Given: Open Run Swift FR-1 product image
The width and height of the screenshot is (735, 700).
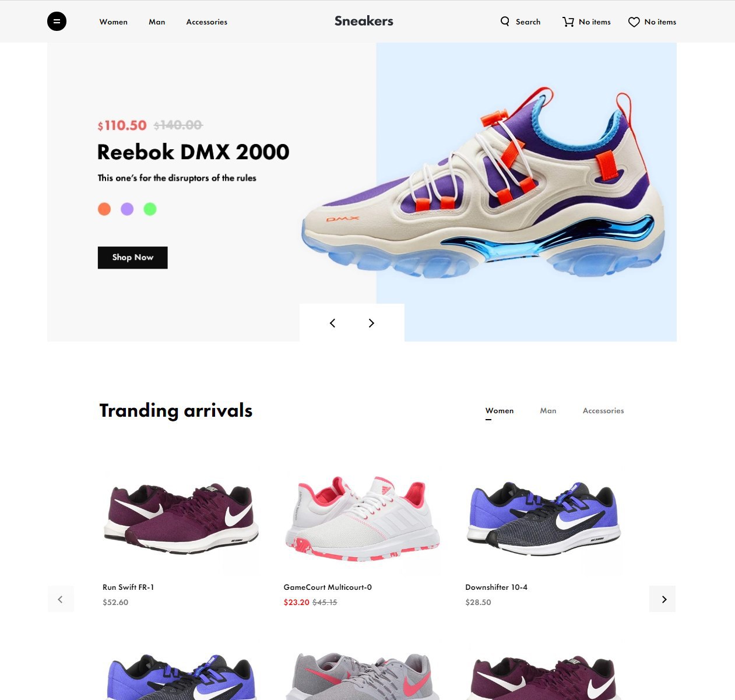Looking at the screenshot, I should point(181,518).
